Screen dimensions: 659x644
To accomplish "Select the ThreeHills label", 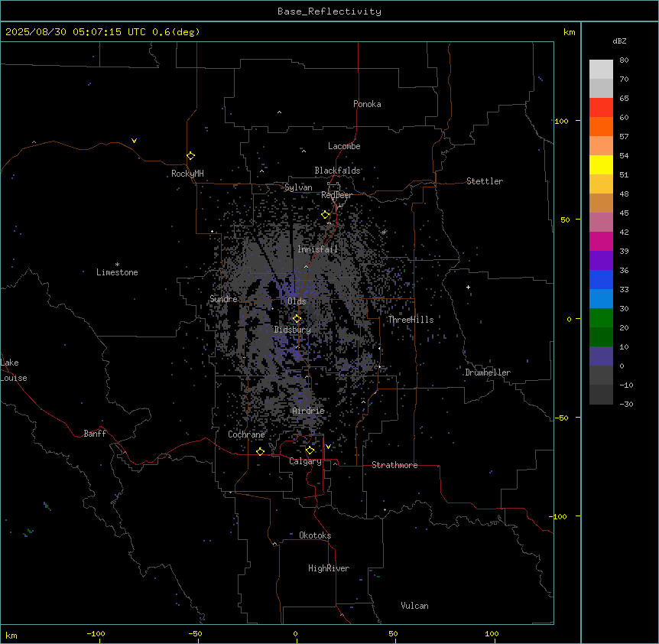I will 411,320.
